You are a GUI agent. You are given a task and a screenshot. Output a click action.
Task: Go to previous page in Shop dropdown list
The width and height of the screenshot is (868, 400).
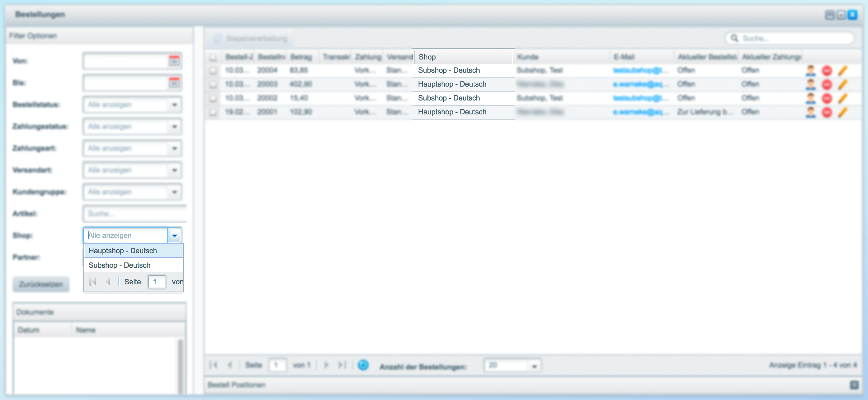(x=108, y=281)
